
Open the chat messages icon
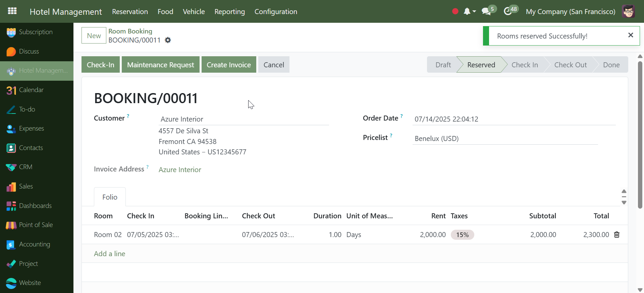(x=486, y=11)
